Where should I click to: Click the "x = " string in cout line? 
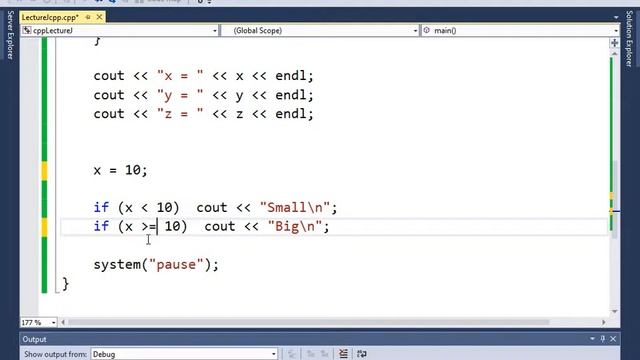click(x=180, y=76)
